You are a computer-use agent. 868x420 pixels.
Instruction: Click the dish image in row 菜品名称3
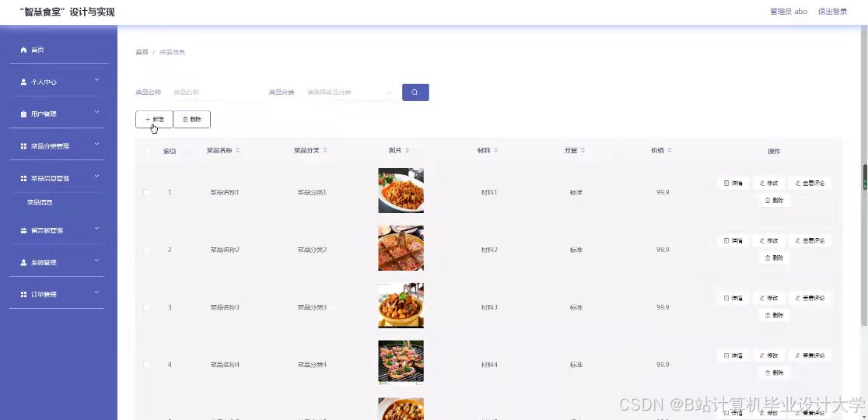coord(401,306)
